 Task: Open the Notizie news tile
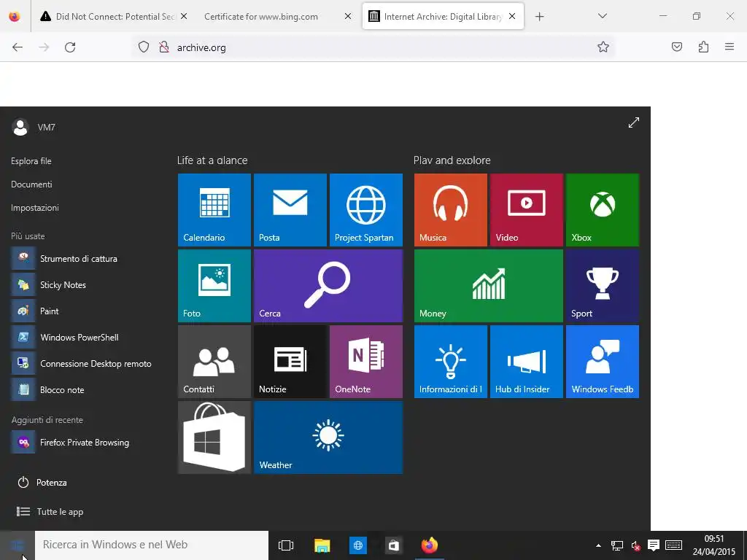point(290,362)
